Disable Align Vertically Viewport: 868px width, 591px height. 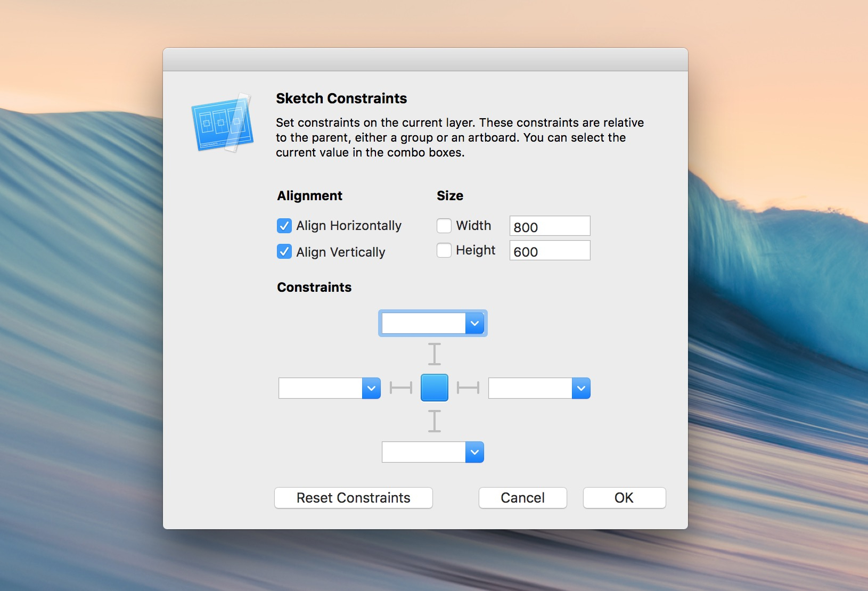284,252
